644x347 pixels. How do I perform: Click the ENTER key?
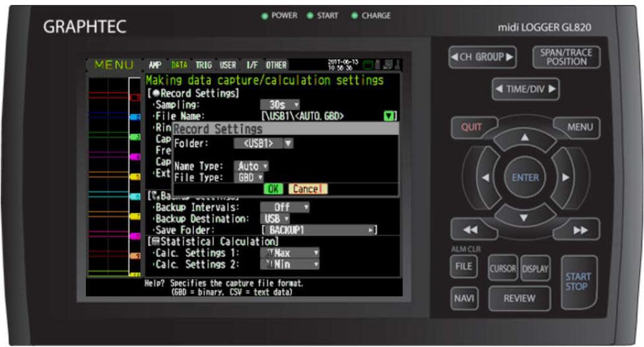(525, 178)
